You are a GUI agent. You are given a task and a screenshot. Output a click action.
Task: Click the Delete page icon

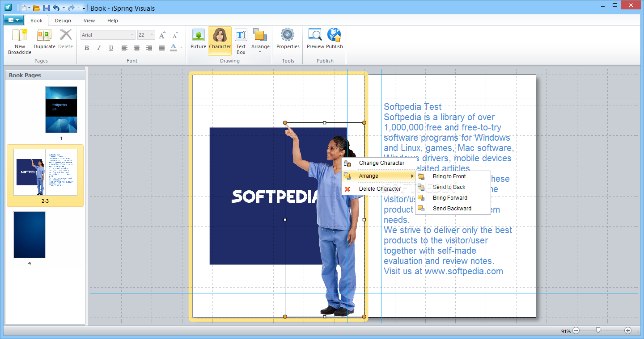66,35
